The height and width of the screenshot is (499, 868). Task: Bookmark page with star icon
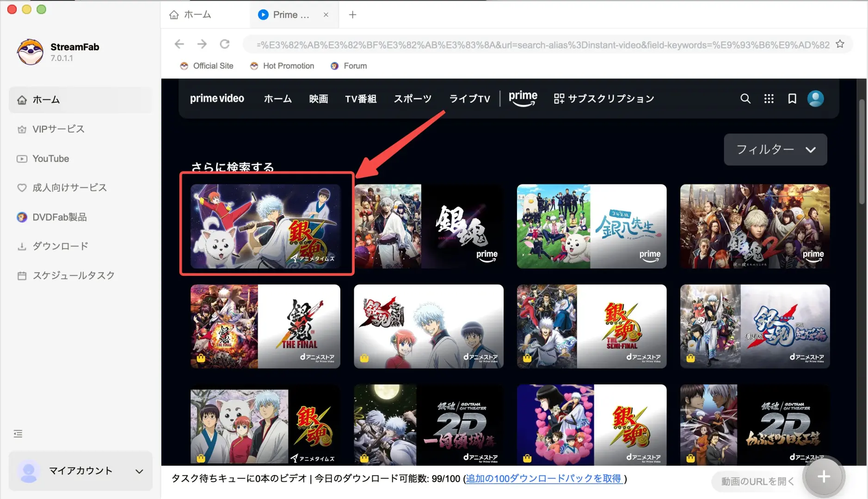pyautogui.click(x=840, y=44)
